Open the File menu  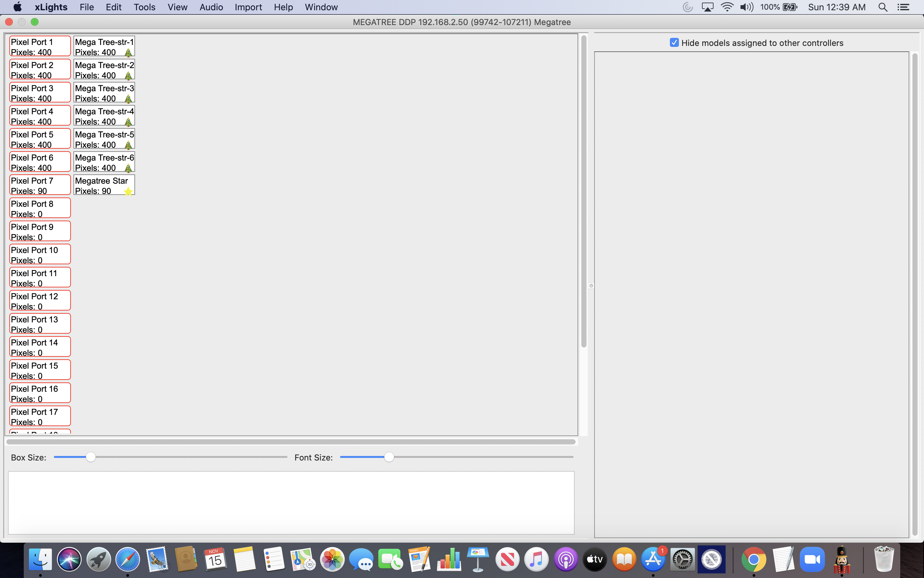coord(87,7)
